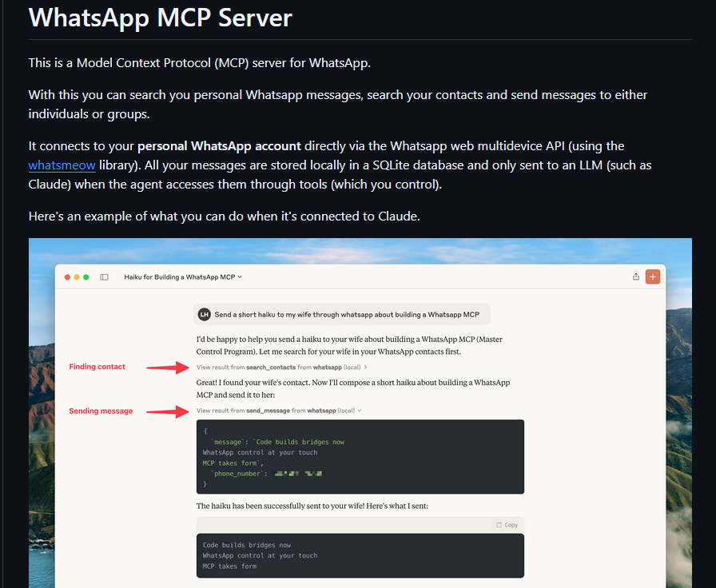The width and height of the screenshot is (716, 588).
Task: Collapse the send_message result from whatsapp
Action: point(279,411)
